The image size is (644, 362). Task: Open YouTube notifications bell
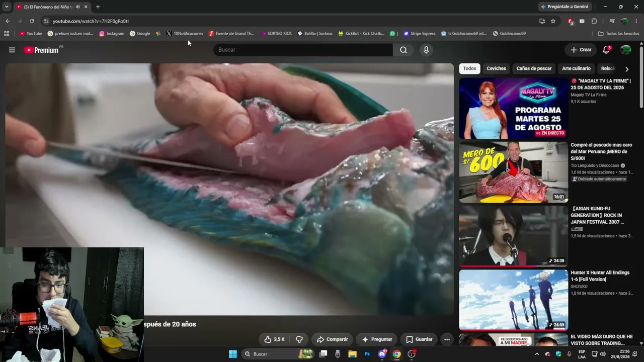[x=606, y=50]
